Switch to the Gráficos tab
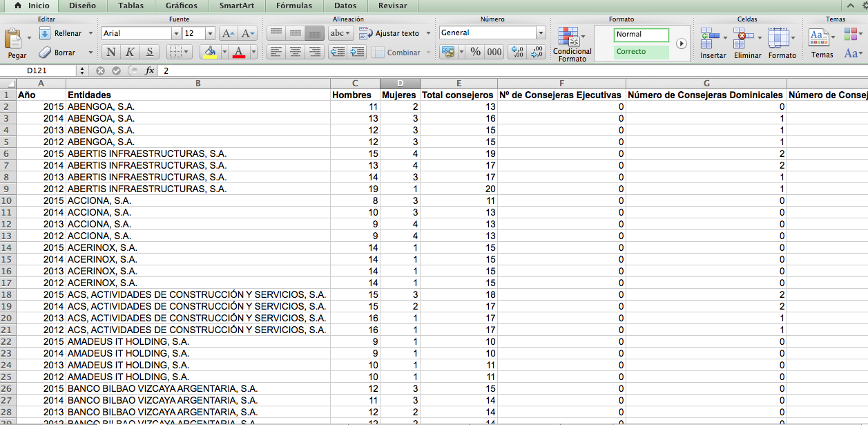 pyautogui.click(x=182, y=6)
